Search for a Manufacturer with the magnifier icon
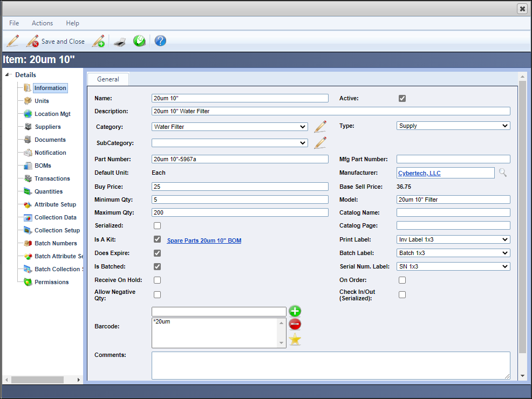 tap(502, 173)
